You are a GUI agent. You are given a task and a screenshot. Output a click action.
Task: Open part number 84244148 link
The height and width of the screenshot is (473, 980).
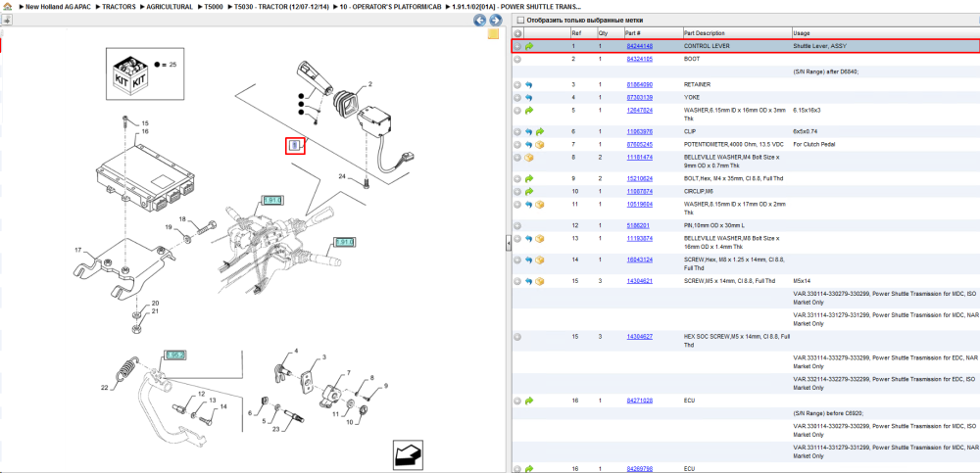coord(639,46)
